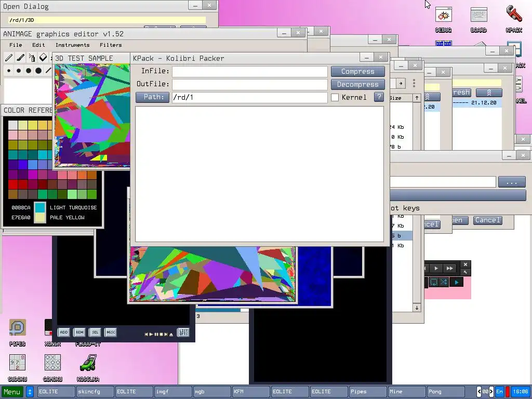
Task: Click the InFile input field in KPack
Action: point(250,72)
